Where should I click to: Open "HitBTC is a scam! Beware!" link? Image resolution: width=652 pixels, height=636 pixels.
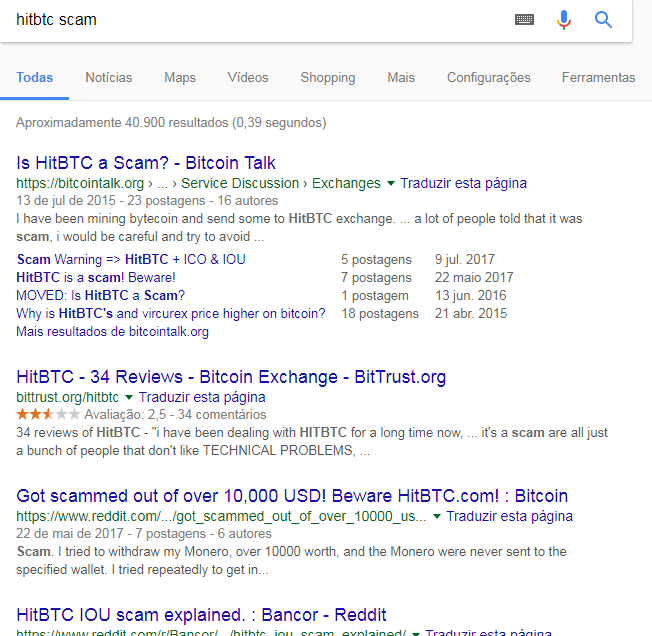pos(96,277)
